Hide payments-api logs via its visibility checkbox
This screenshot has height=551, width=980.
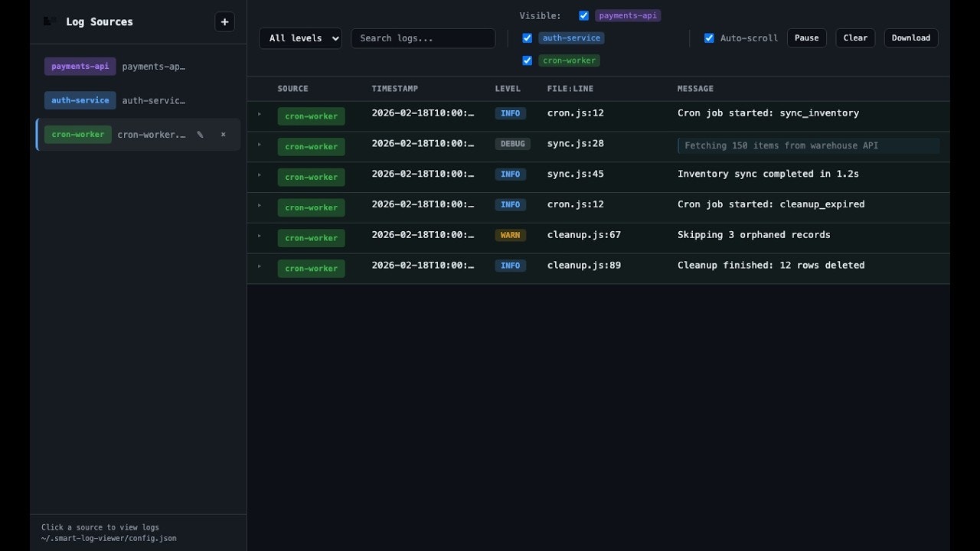click(585, 15)
